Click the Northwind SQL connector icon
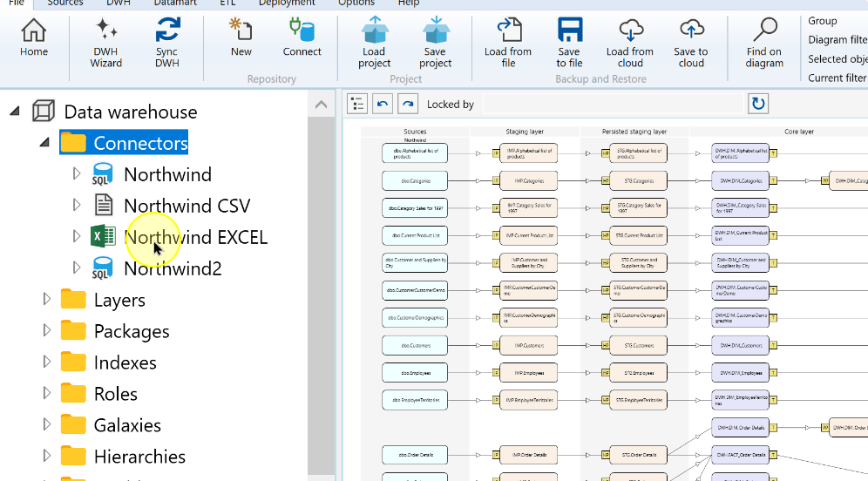868x481 pixels. coord(103,174)
